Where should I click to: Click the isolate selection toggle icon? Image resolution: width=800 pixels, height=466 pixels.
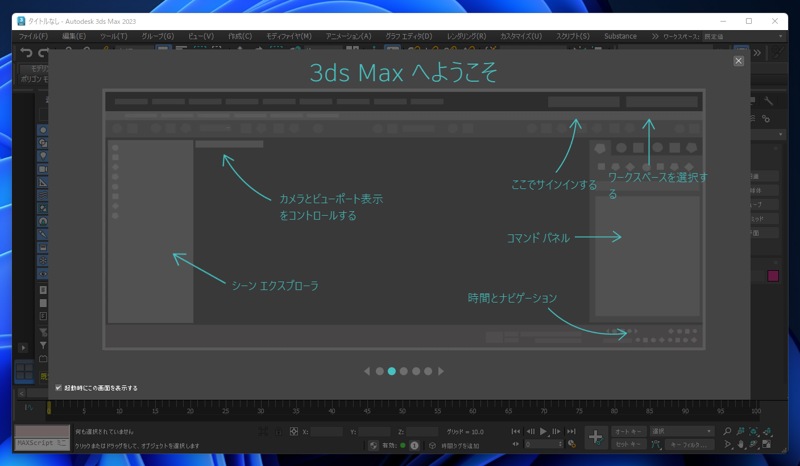pyautogui.click(x=263, y=432)
